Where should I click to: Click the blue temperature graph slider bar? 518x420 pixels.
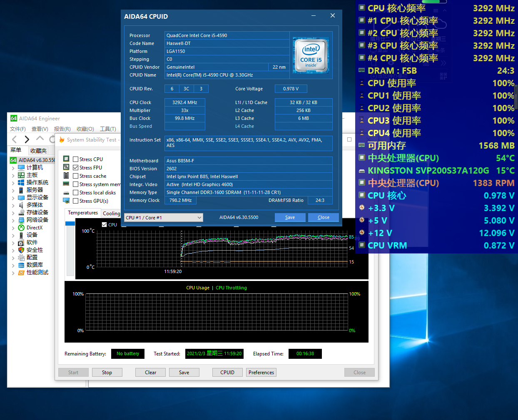click(70, 224)
